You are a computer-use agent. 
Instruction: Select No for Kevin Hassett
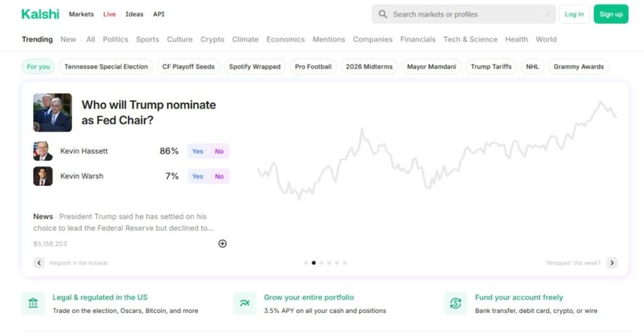[x=219, y=151]
